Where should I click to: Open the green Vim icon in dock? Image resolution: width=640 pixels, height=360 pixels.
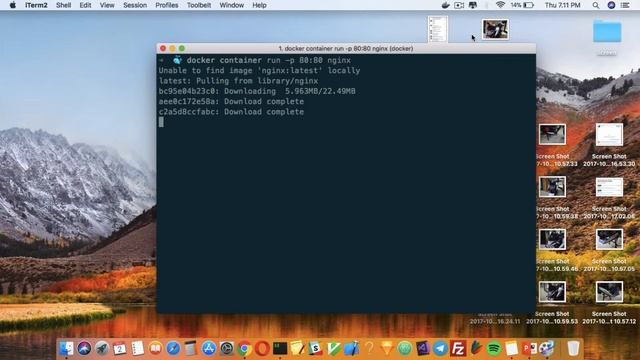click(x=333, y=348)
